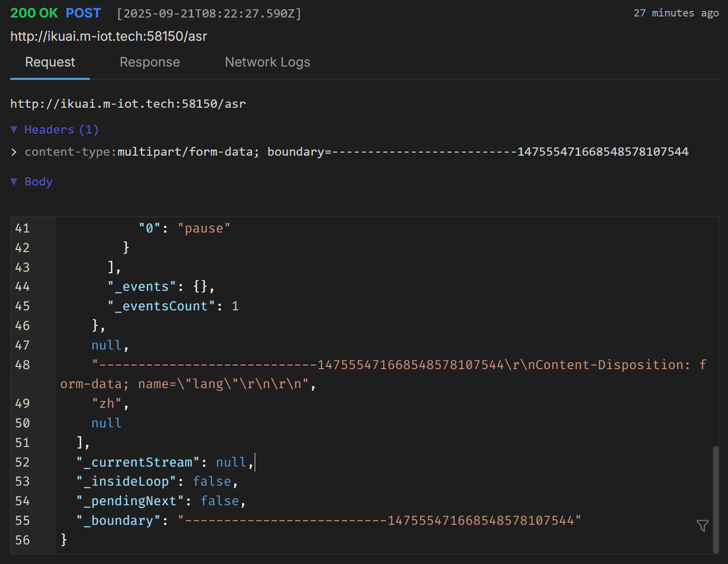The height and width of the screenshot is (564, 728).
Task: Click the "zh" value on line 49
Action: coord(107,404)
